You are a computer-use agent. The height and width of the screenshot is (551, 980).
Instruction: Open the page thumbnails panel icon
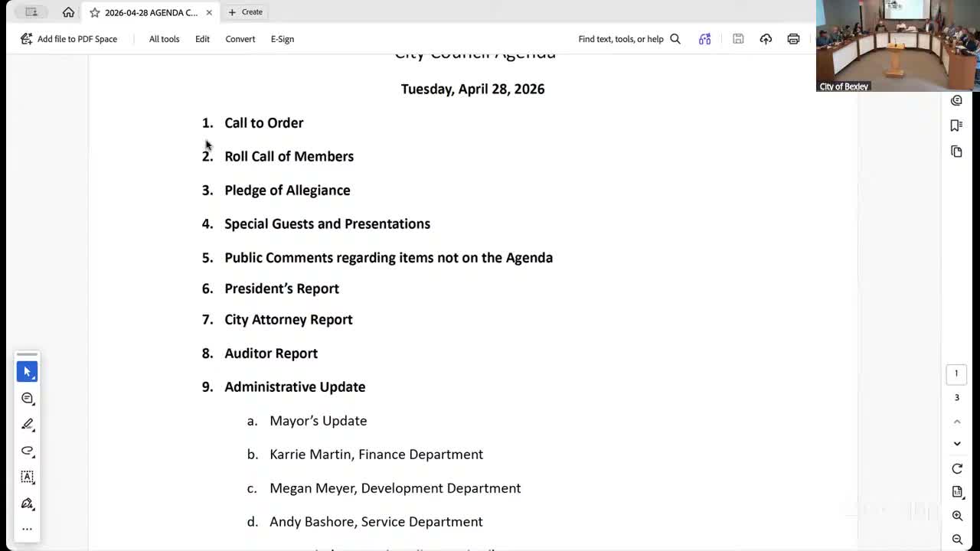956,152
